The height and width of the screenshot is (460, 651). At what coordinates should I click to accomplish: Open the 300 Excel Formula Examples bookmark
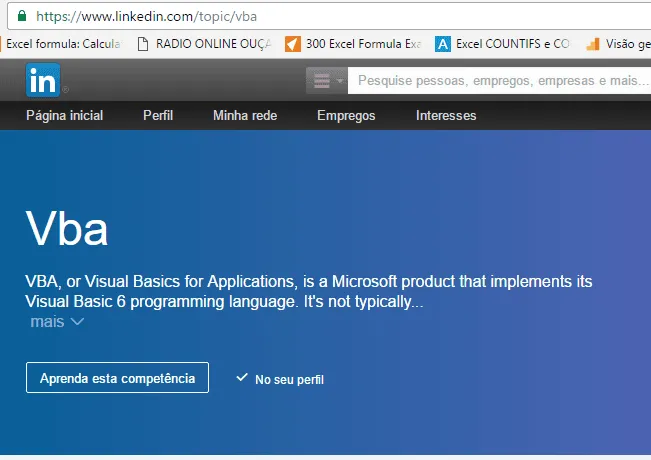[x=353, y=44]
